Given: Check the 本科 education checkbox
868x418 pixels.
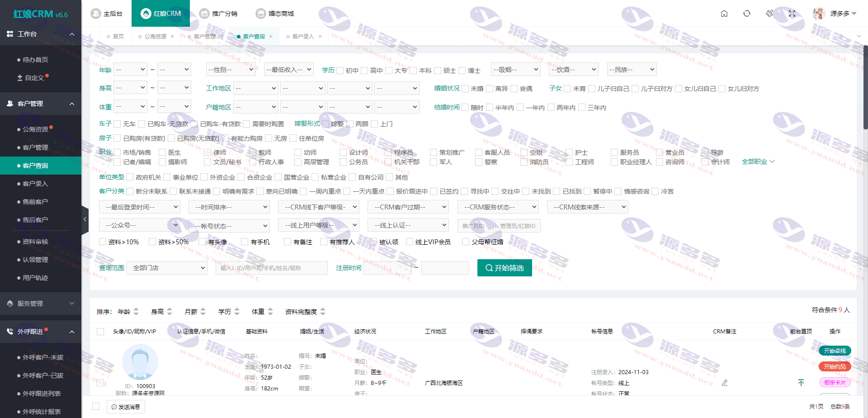Looking at the screenshot, I should [413, 70].
